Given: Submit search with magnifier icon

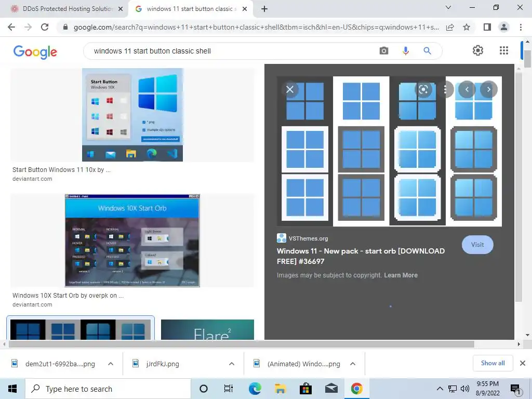Looking at the screenshot, I should pos(427,51).
